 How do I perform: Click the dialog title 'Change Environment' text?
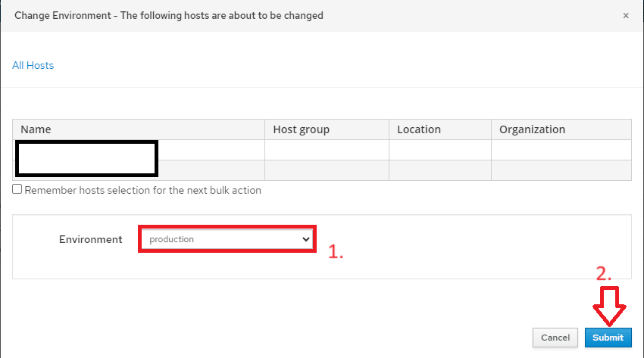[63, 16]
